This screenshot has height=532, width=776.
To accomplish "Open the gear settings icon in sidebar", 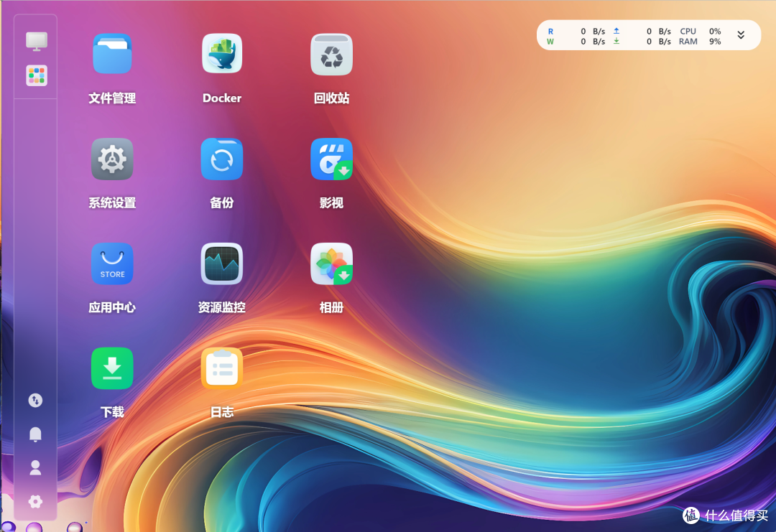I will pyautogui.click(x=35, y=502).
